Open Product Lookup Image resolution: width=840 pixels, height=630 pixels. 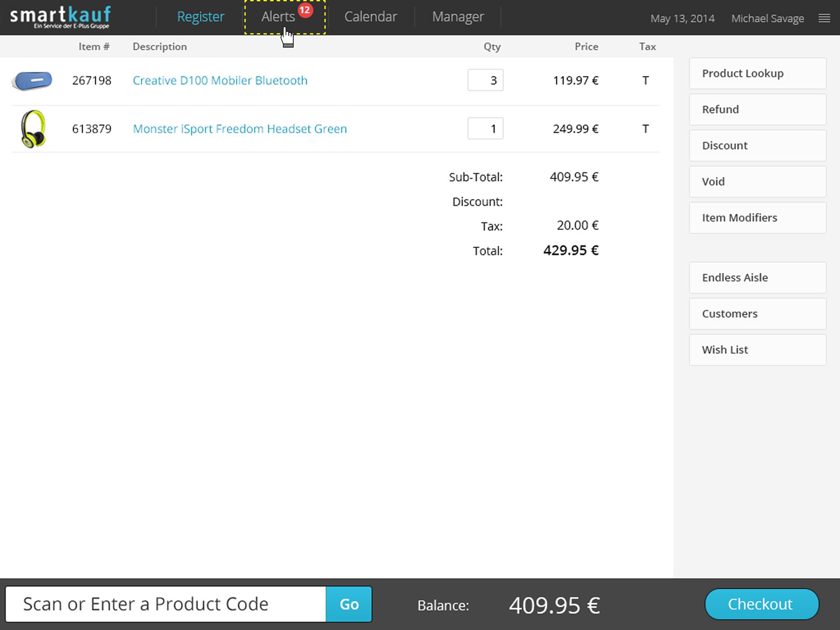coord(757,73)
